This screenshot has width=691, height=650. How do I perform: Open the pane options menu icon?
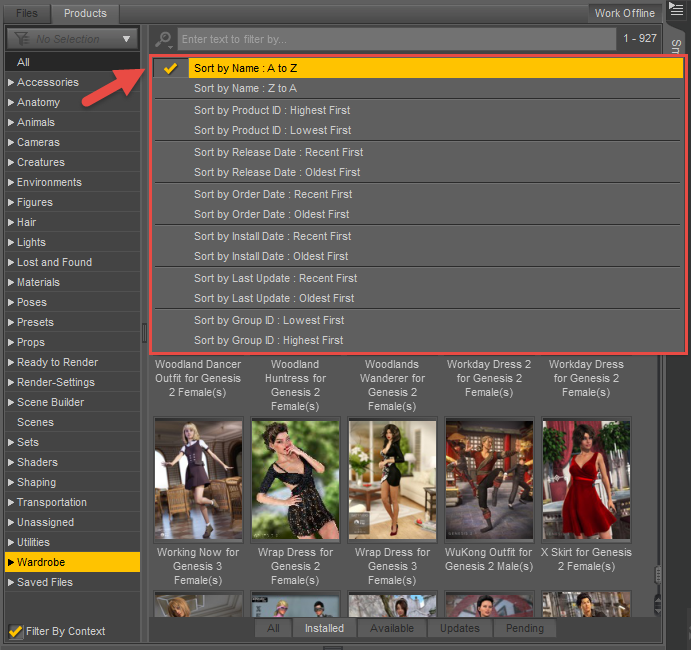676,11
